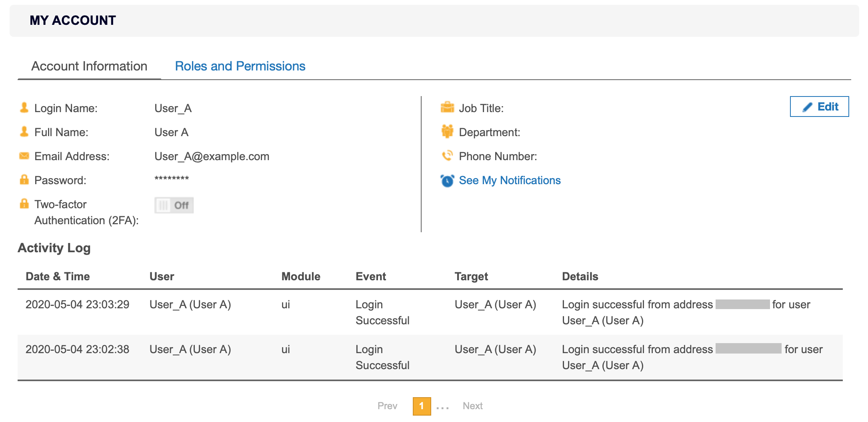Click the Edit button
The height and width of the screenshot is (422, 868).
[x=819, y=107]
